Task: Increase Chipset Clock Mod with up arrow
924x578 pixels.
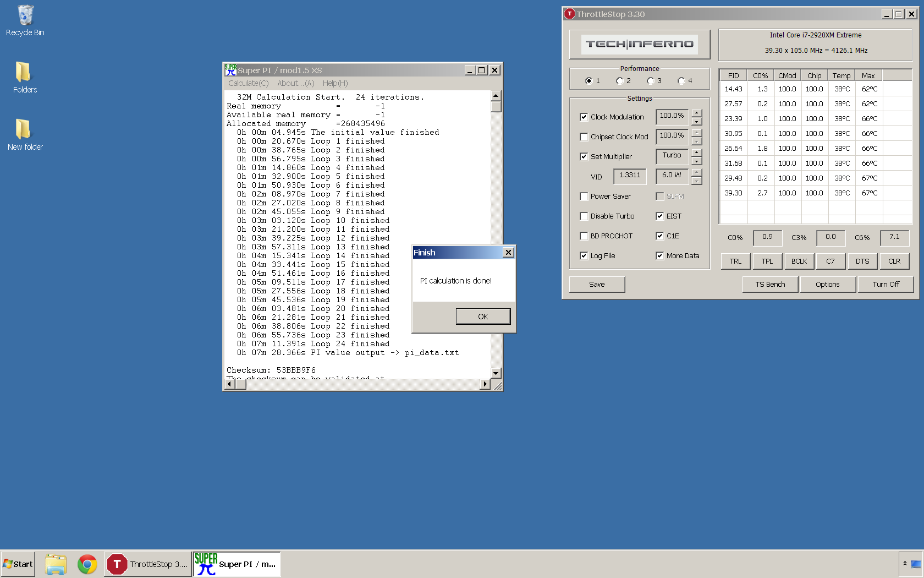Action: 697,133
